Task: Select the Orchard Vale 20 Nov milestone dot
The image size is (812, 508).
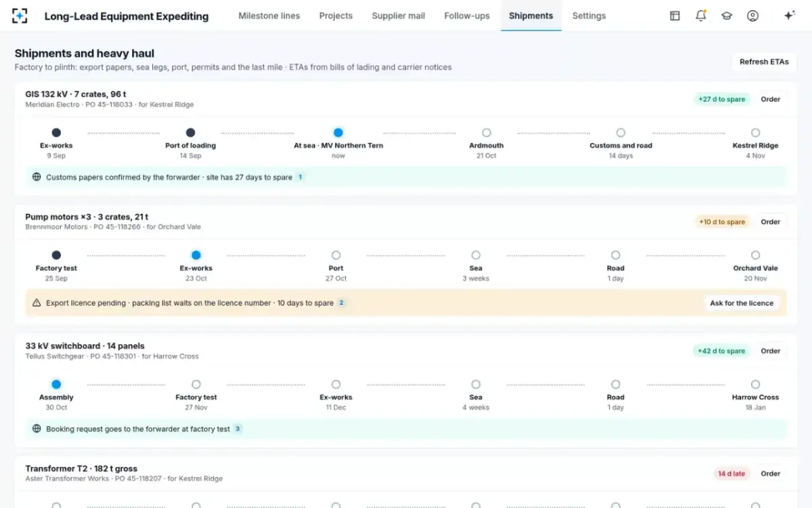Action: [755, 255]
